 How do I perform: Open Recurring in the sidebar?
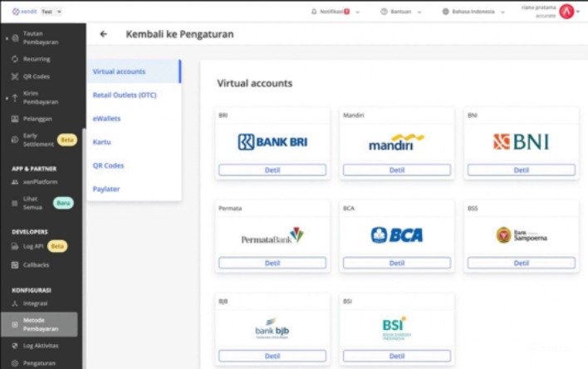click(37, 59)
